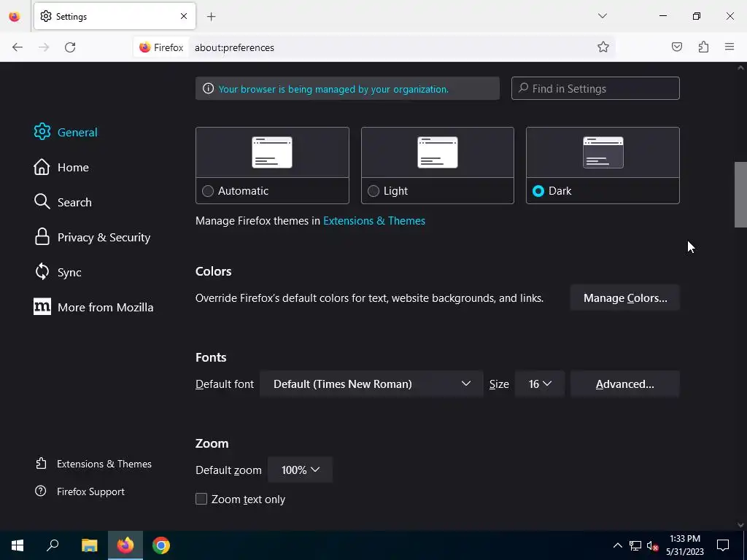Open Advanced font settings

[x=625, y=384]
